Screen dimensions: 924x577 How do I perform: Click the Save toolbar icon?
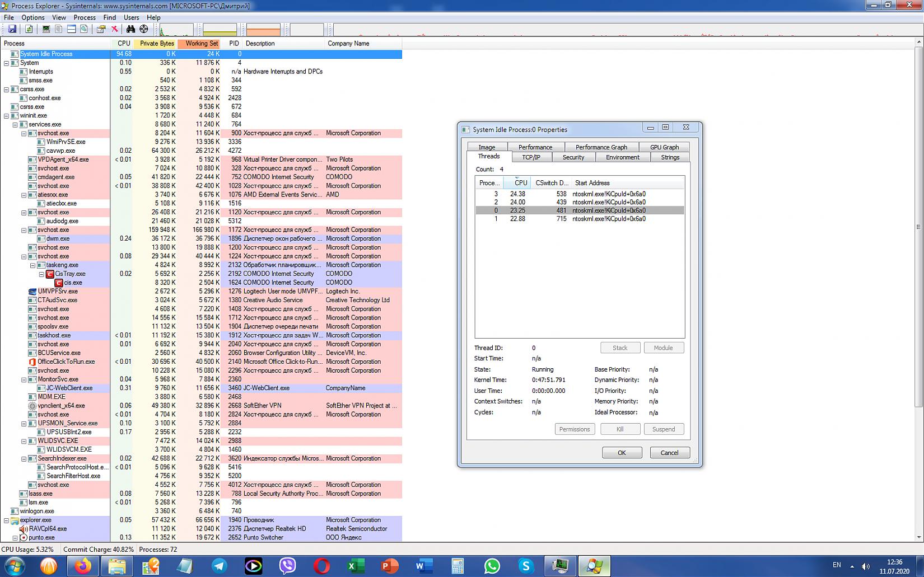pyautogui.click(x=12, y=29)
